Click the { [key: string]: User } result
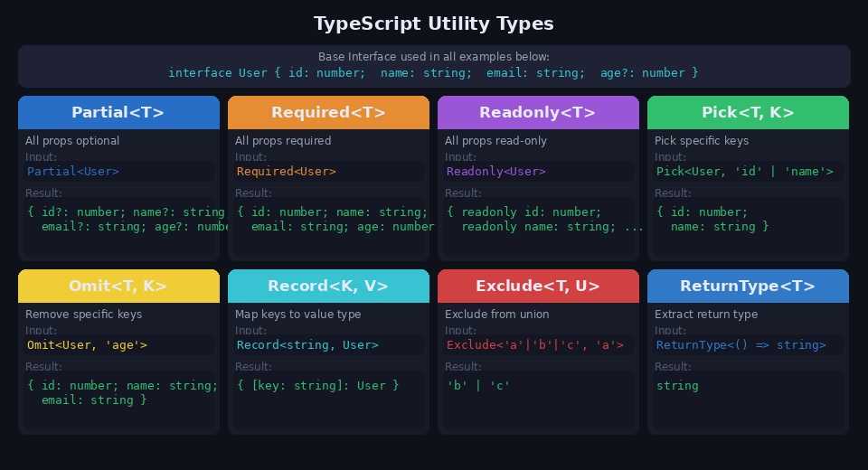 click(x=317, y=386)
